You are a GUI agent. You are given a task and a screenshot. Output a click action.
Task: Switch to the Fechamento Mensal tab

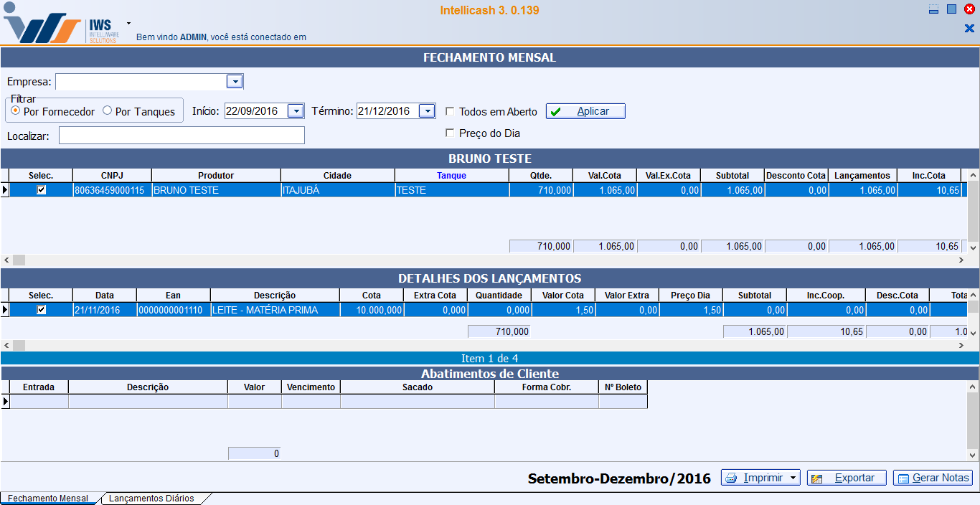(x=48, y=499)
